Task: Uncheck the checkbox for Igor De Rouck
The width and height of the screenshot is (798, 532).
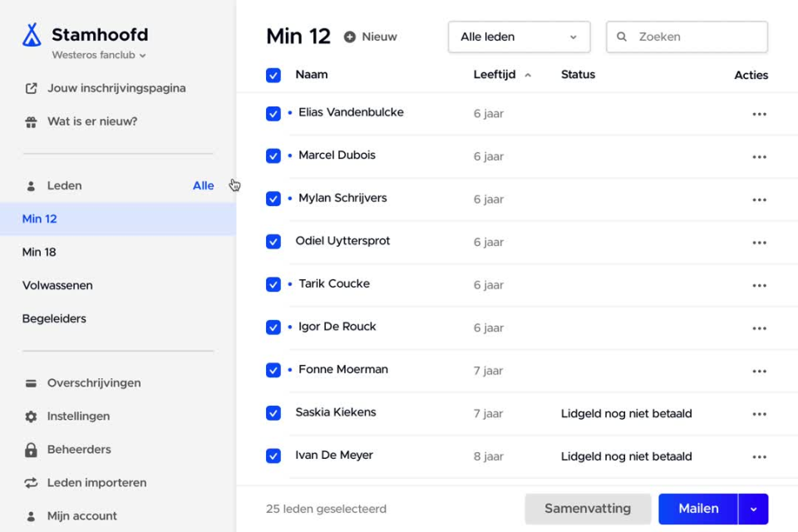Action: click(273, 327)
